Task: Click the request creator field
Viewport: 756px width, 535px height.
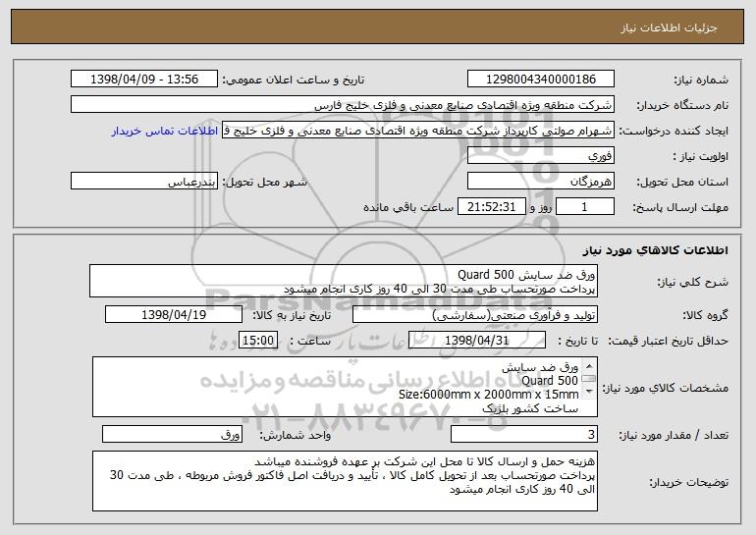Action: tap(418, 130)
